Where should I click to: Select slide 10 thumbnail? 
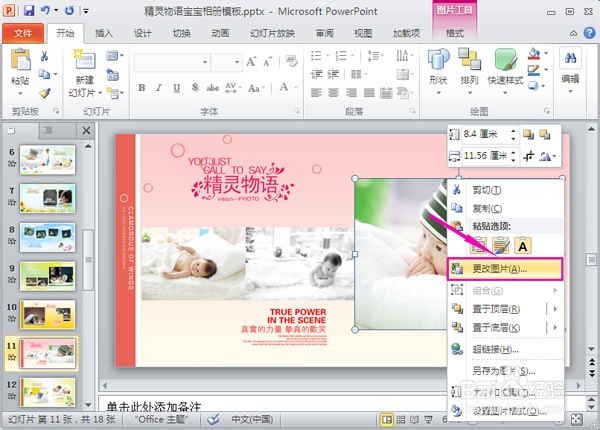(47, 315)
